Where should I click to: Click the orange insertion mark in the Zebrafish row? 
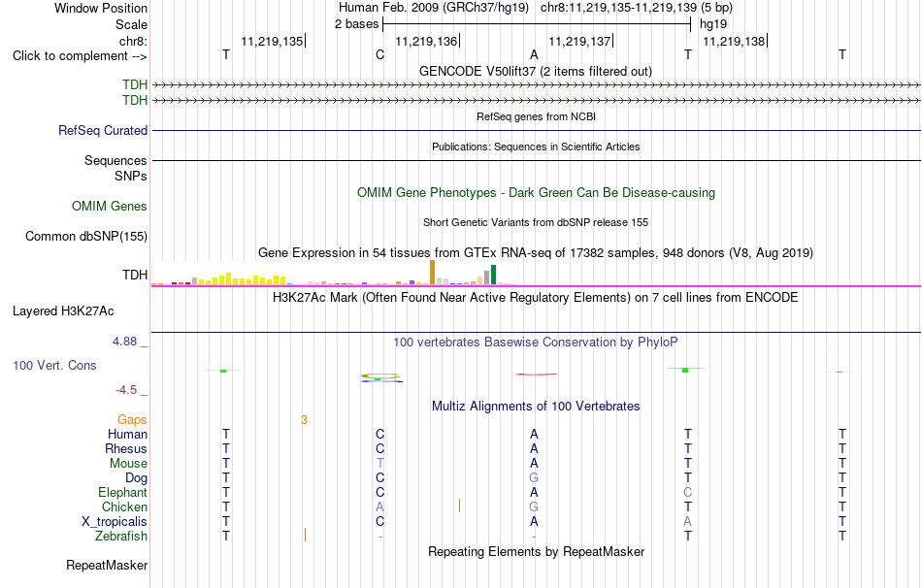[x=305, y=535]
